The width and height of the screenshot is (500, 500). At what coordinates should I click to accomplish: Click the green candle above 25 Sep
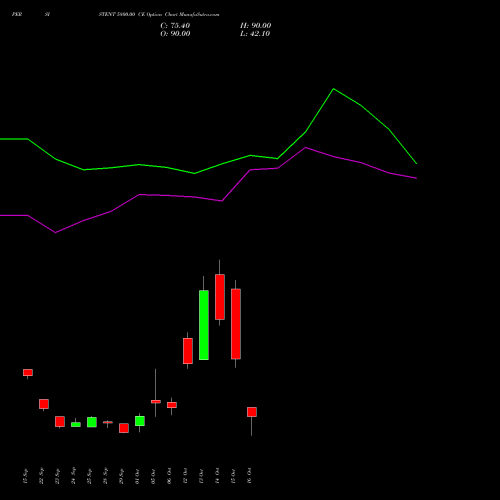click(92, 422)
